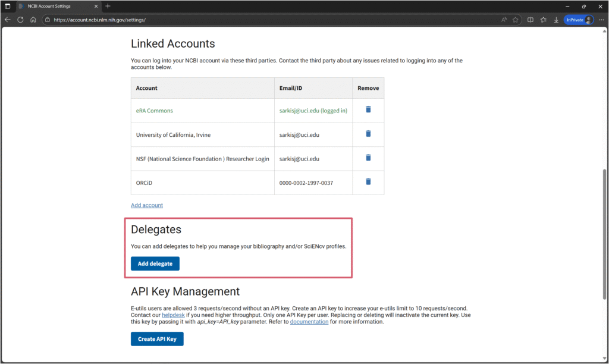Open the tab actions menu
The height and width of the screenshot is (364, 609).
8,6
